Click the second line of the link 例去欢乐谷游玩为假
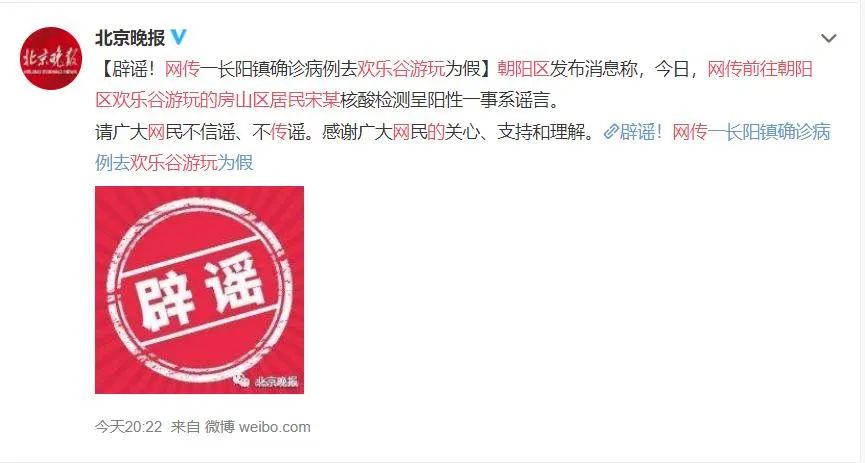Viewport: 865px width, 463px height. [174, 163]
